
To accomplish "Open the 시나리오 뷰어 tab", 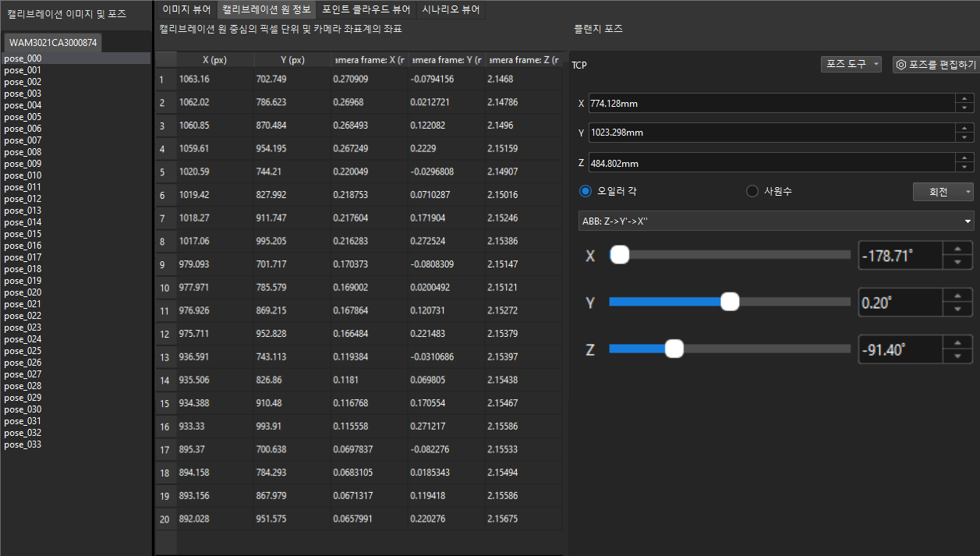I will point(451,9).
